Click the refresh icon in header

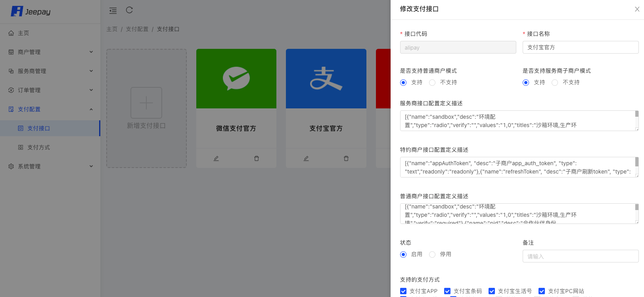point(129,10)
